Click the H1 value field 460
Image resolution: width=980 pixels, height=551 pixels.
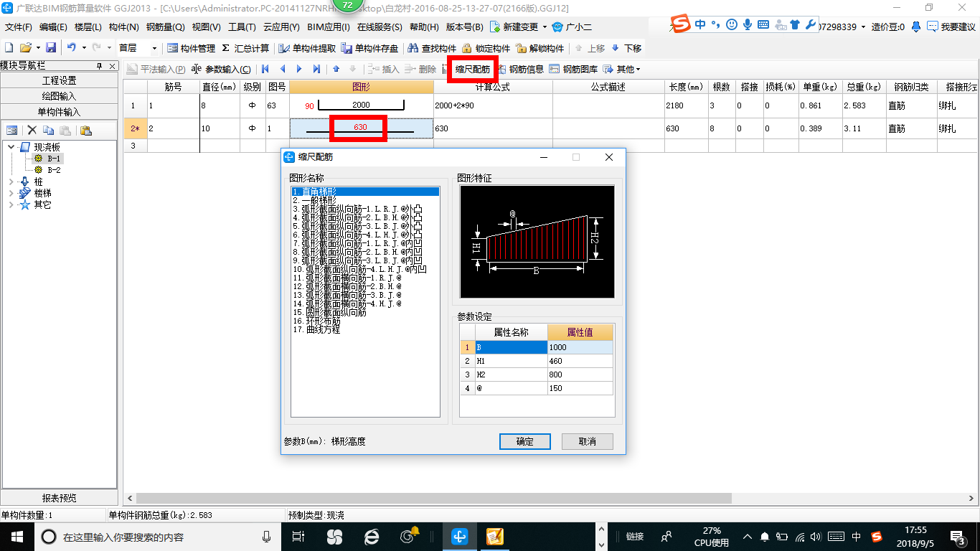click(580, 361)
